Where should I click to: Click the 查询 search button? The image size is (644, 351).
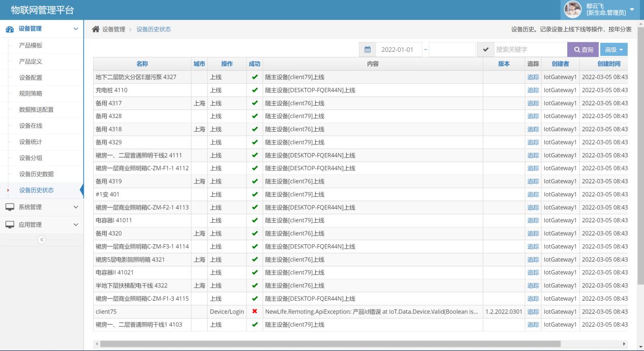click(x=583, y=49)
